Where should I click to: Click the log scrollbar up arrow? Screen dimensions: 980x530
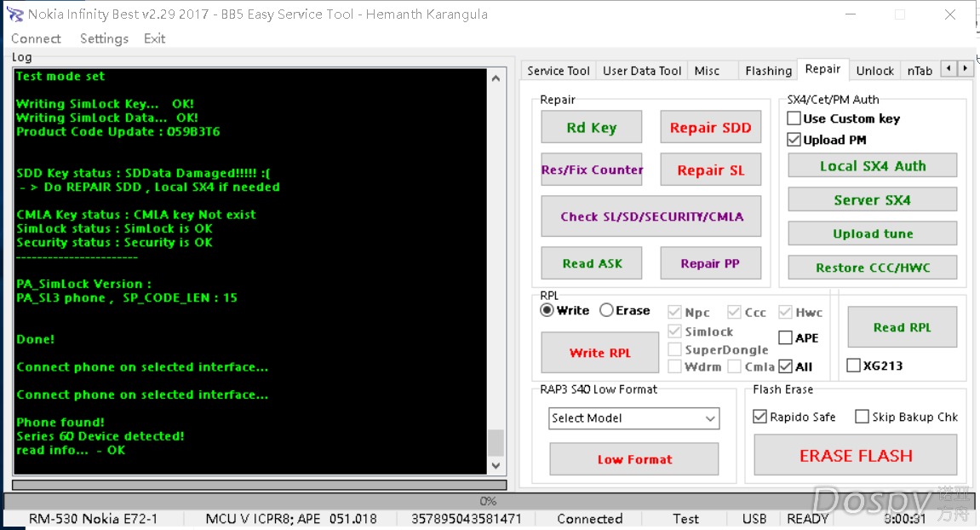496,79
